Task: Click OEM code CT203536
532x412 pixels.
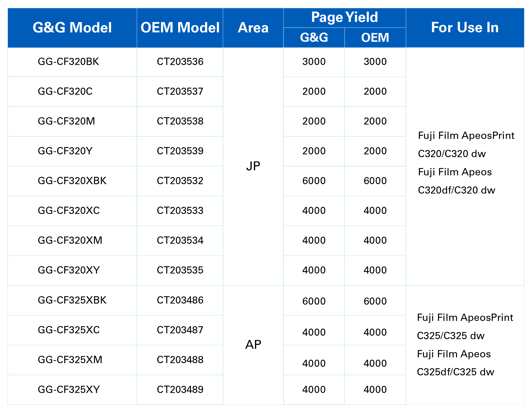Action: tap(180, 62)
